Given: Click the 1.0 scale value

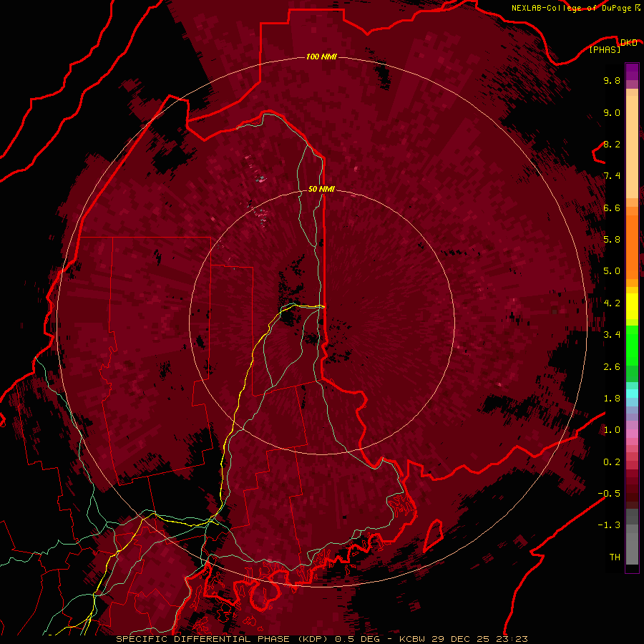Looking at the screenshot, I should pos(612,430).
